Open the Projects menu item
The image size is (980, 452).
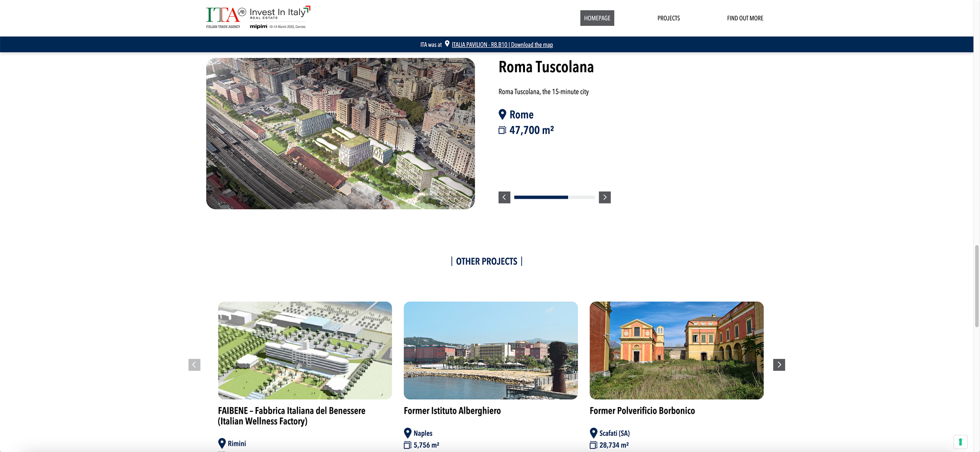click(668, 18)
